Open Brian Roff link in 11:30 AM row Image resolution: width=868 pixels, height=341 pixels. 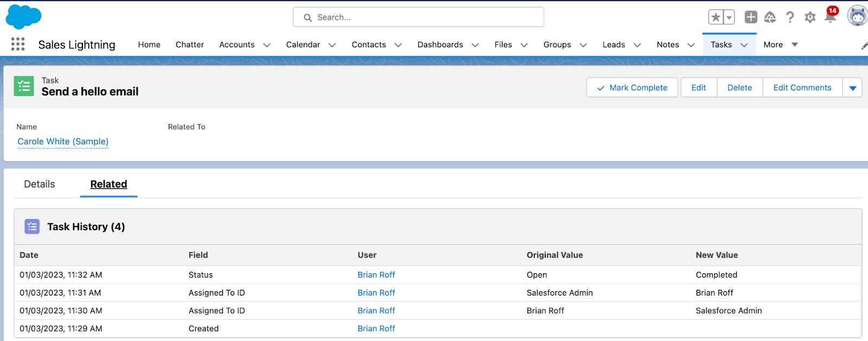(376, 311)
